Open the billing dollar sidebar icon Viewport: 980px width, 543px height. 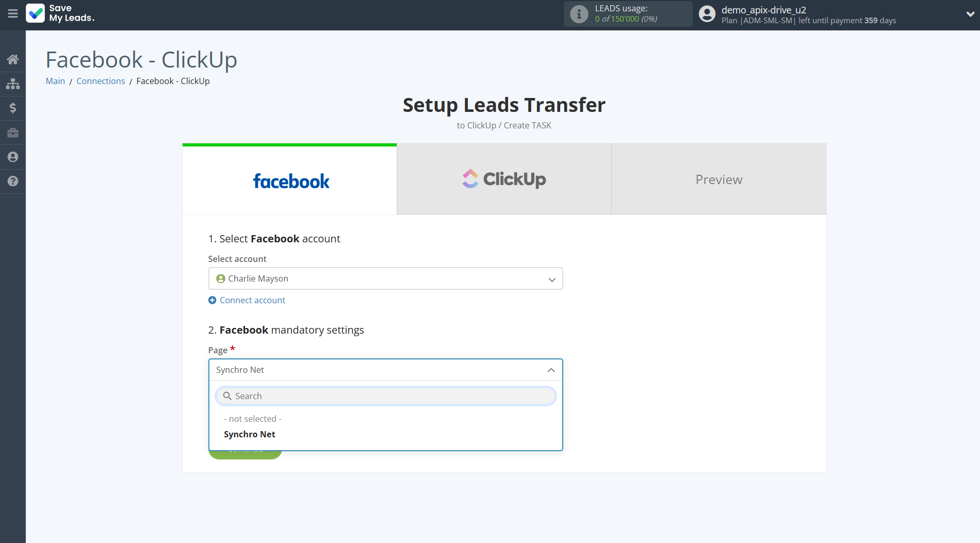pos(13,108)
